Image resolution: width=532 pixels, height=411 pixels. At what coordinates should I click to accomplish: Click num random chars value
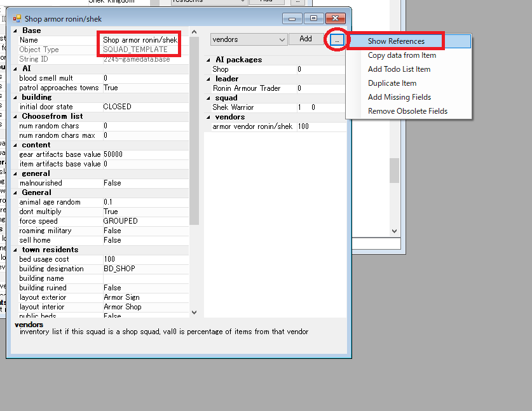[x=146, y=126]
